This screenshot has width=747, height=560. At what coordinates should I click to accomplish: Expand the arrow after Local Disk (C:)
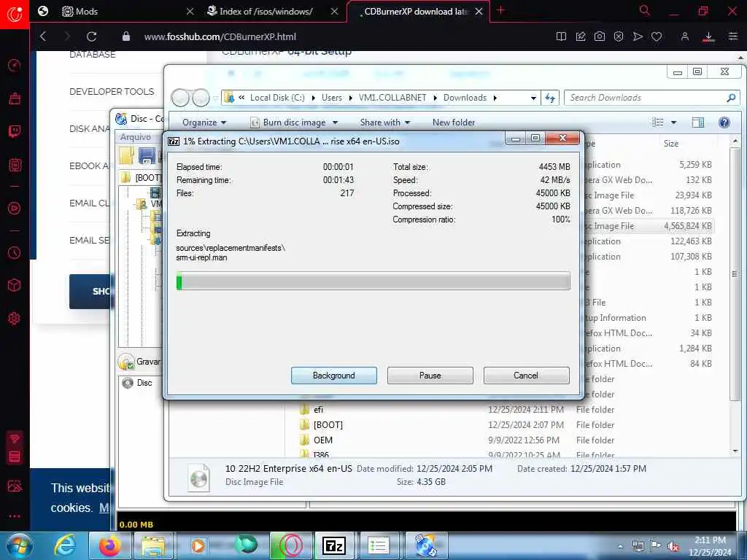314,98
